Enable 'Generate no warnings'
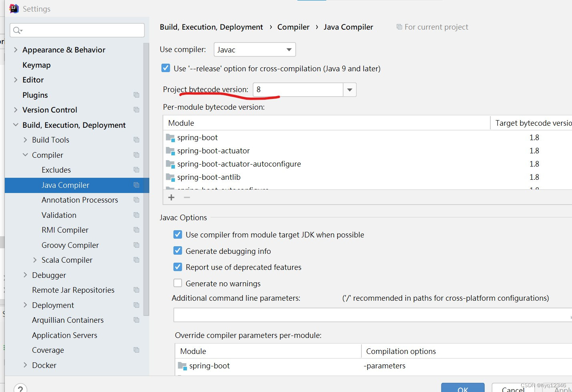Screen dimensions: 572x392 pos(178,283)
